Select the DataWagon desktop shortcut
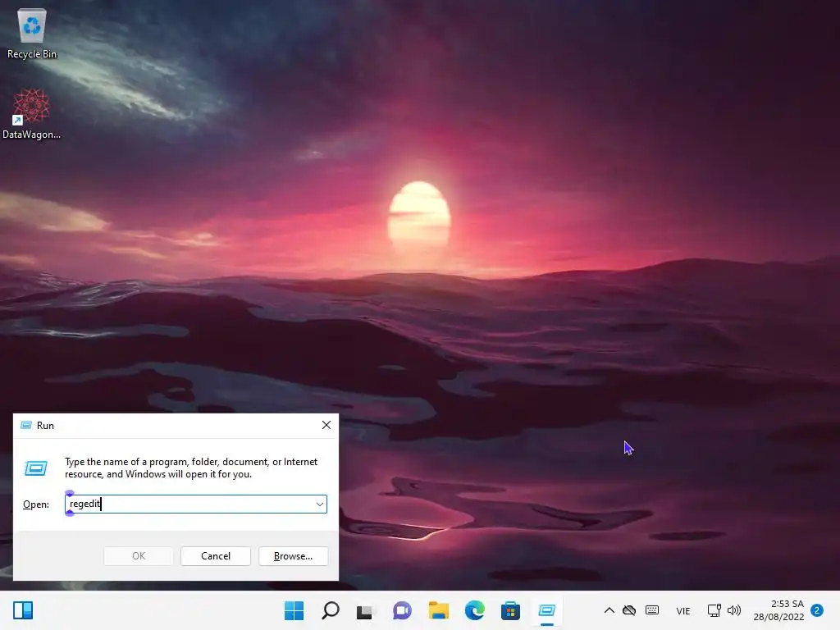Screen dimensions: 840x630 click(x=32, y=113)
